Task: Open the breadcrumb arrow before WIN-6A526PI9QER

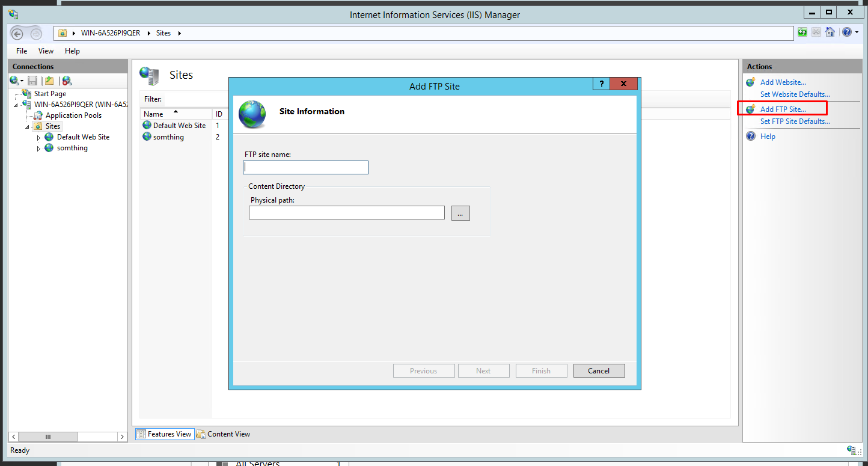Action: 74,33
